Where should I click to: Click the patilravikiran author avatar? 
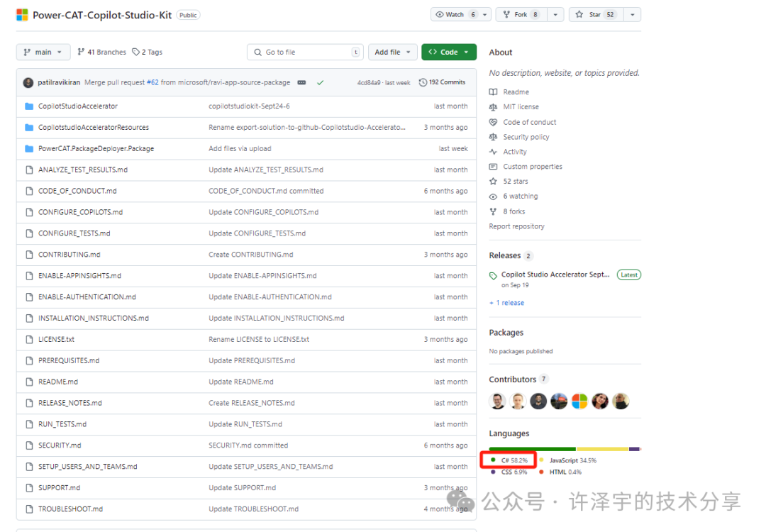tap(28, 82)
